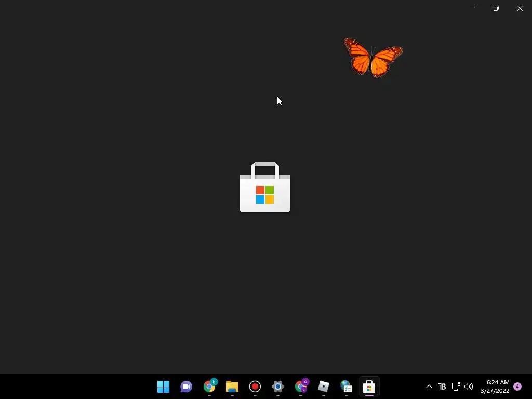Show hidden system tray icons
Viewport: 532px width, 399px height.
point(429,387)
